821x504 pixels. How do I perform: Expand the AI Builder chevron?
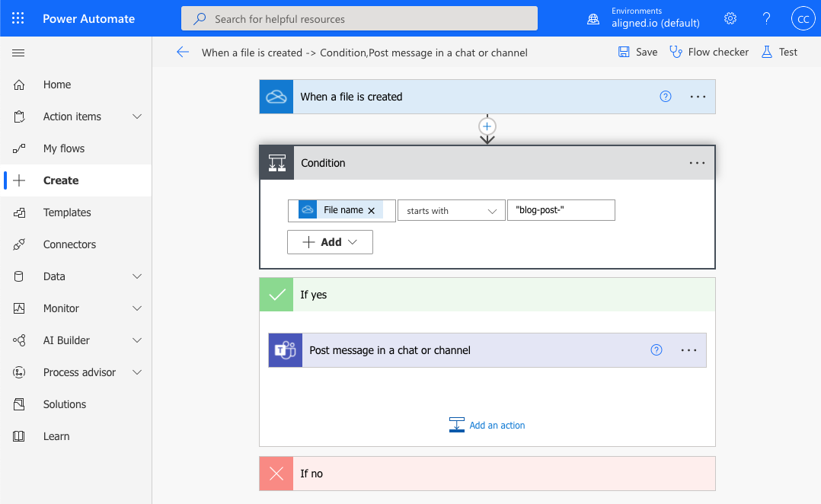coord(137,340)
